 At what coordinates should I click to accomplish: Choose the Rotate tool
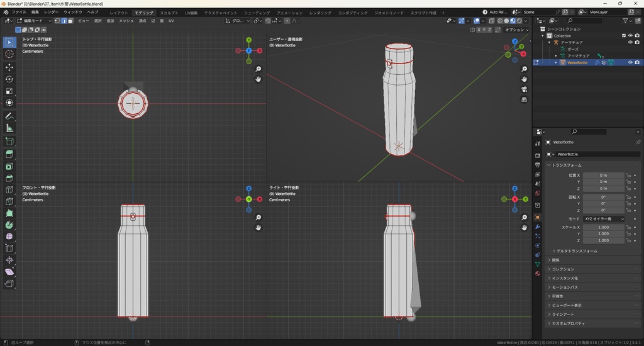point(9,79)
